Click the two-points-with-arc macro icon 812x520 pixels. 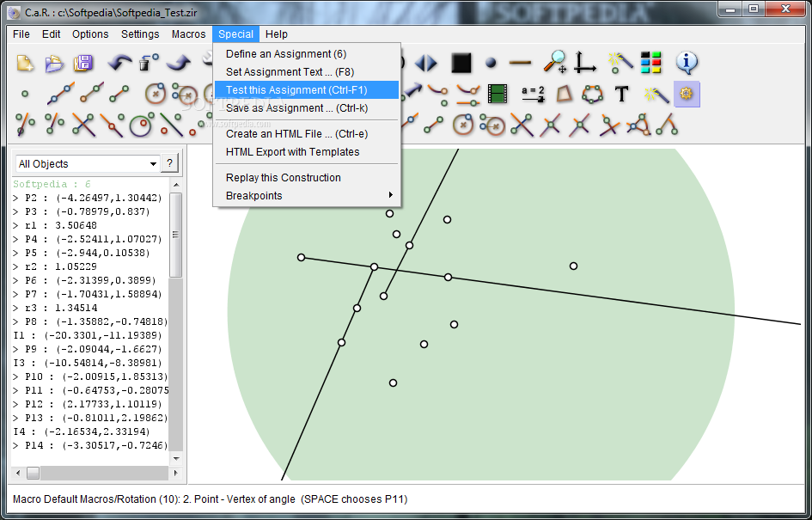click(667, 125)
